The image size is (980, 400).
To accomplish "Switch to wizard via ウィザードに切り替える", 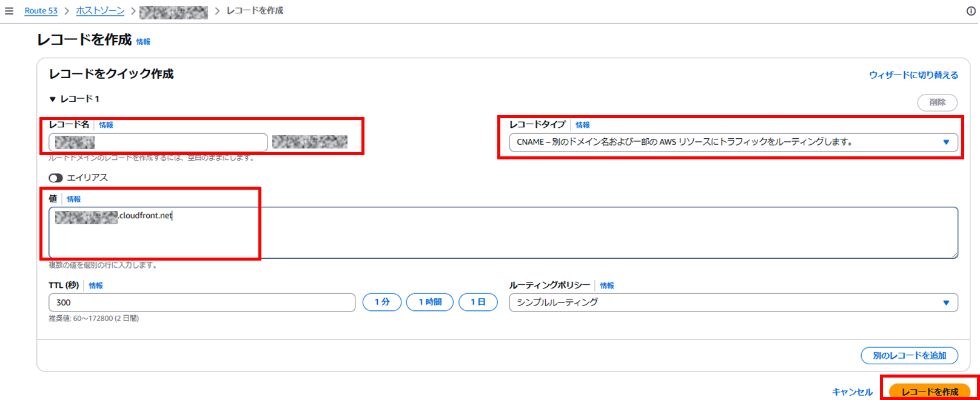I will coord(913,75).
